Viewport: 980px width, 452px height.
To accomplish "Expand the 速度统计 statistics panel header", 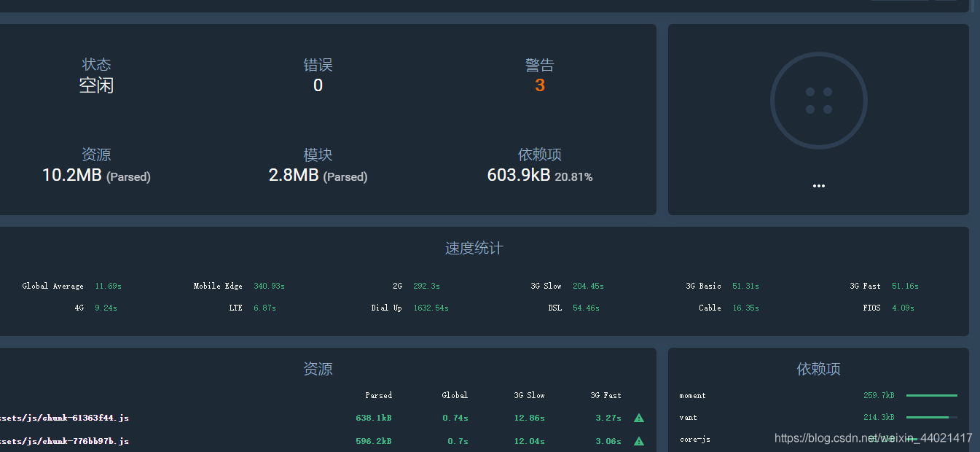I will pos(474,248).
